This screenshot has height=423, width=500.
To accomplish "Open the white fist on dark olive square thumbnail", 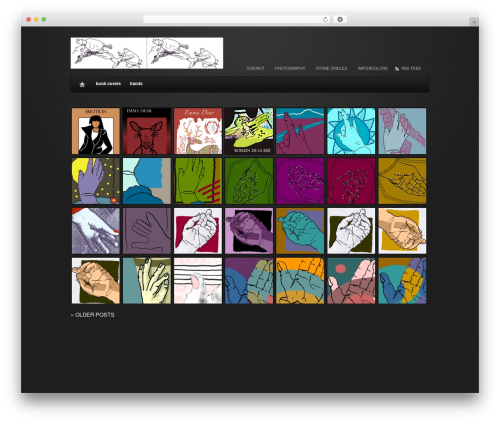I will point(351,231).
